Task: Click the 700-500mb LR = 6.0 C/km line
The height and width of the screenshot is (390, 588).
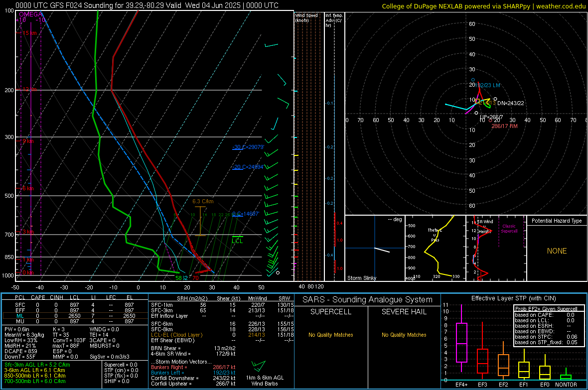Action: [35, 381]
